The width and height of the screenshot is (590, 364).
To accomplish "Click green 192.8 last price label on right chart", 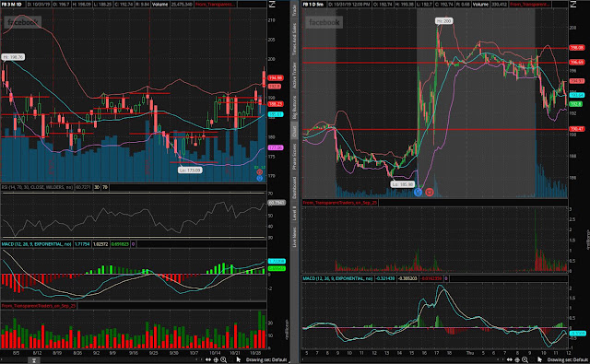I will 575,103.
